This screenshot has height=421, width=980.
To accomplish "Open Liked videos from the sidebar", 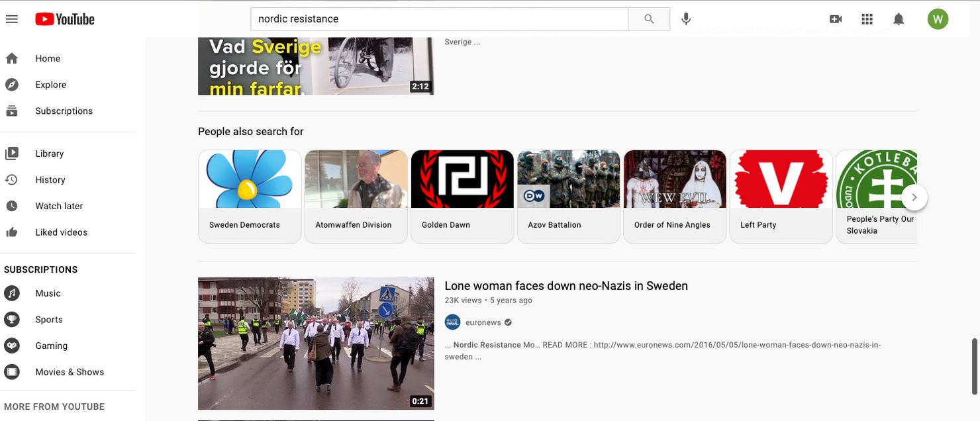I will [62, 232].
